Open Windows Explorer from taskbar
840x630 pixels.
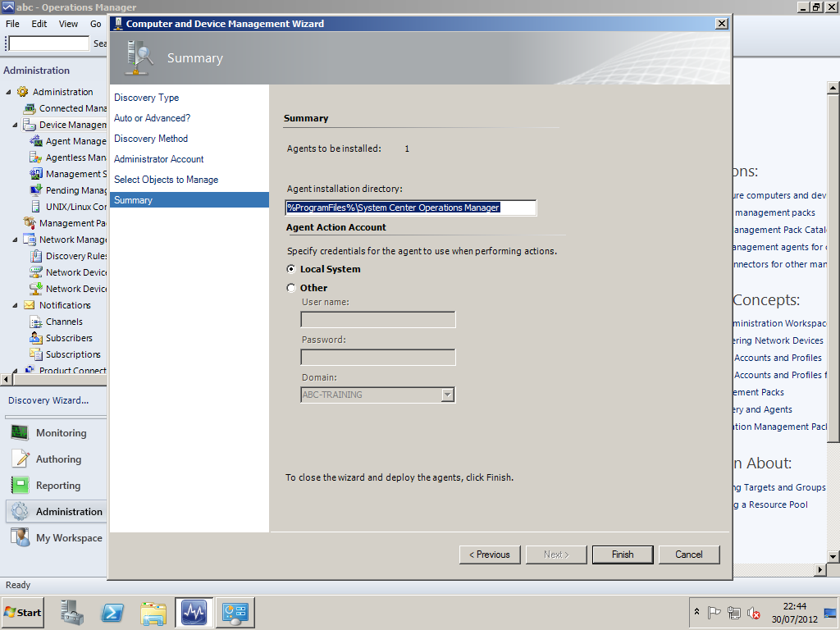[x=153, y=613]
